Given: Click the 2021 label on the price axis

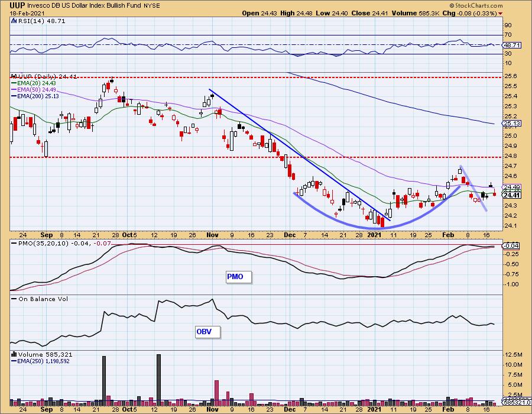Looking at the screenshot, I should click(374, 235).
